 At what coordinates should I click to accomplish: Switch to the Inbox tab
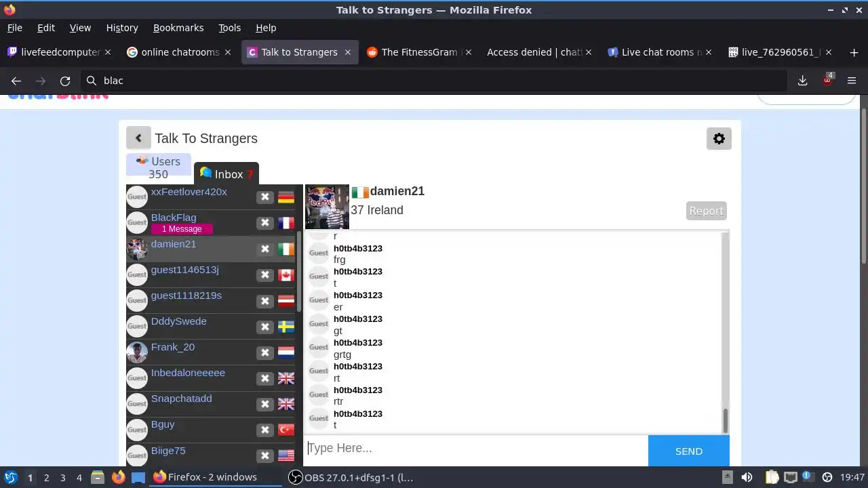pos(226,174)
